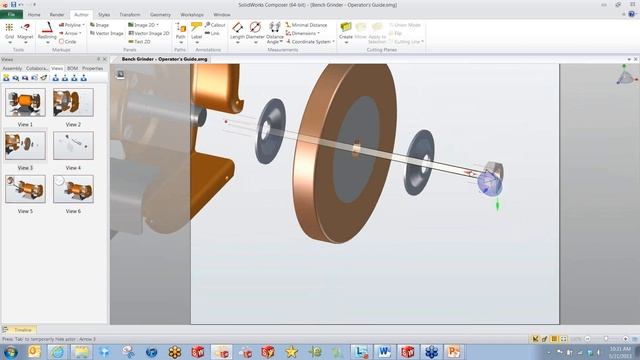Open the Dimensions dropdown
640x360 pixels.
click(302, 33)
